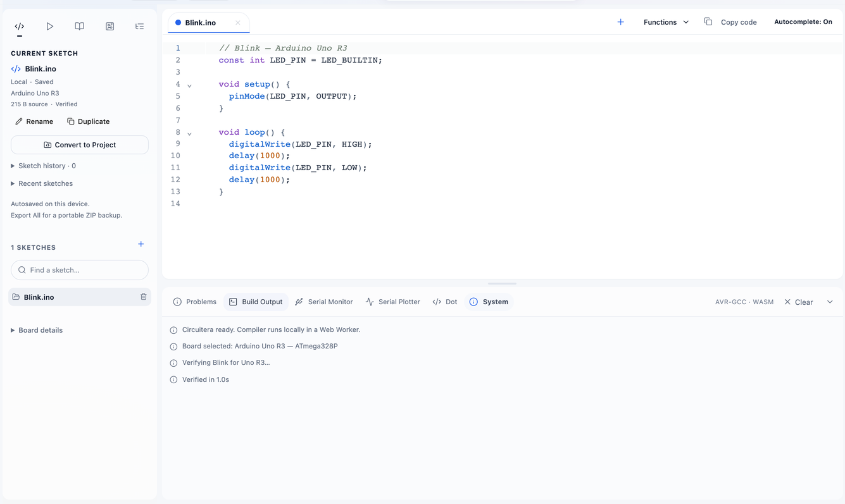This screenshot has height=504, width=845.
Task: Open the circuit diagram icon in sidebar
Action: tap(110, 27)
